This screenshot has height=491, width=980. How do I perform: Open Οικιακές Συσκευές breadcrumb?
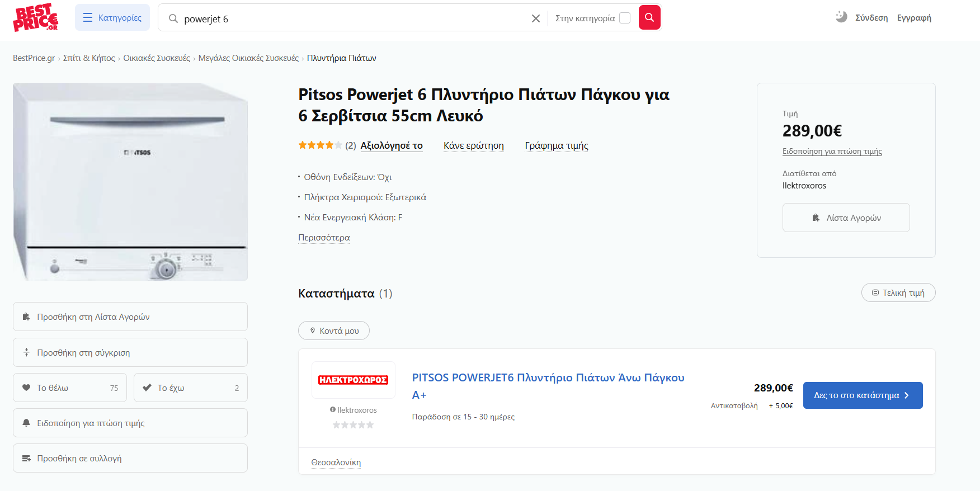[x=157, y=58]
